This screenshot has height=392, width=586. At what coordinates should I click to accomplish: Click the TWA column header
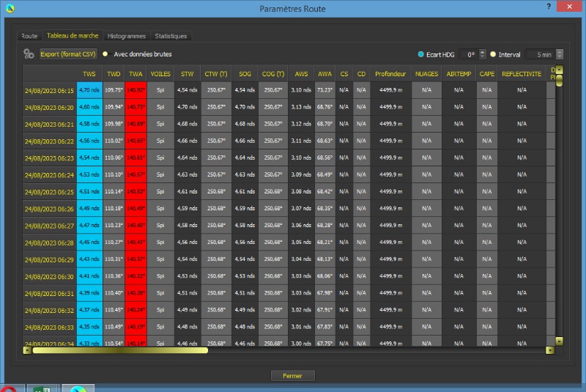tap(136, 73)
